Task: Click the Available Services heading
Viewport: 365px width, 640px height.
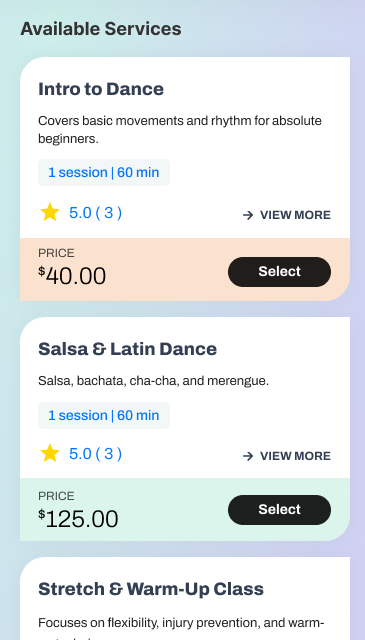Action: tap(101, 29)
